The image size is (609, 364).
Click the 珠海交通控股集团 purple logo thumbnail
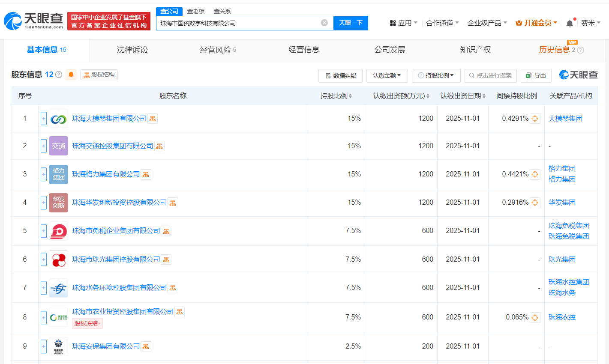pyautogui.click(x=58, y=146)
